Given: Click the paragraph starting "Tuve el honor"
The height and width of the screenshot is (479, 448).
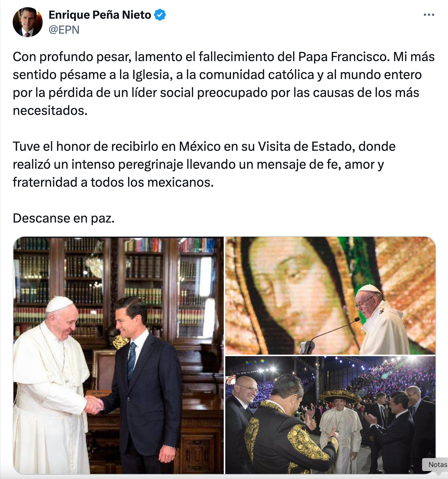Looking at the screenshot, I should pyautogui.click(x=204, y=164).
